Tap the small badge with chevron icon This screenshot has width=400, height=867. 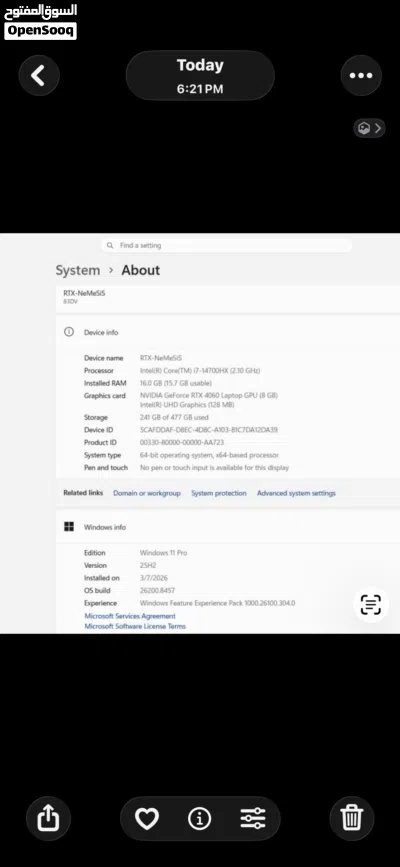point(369,128)
